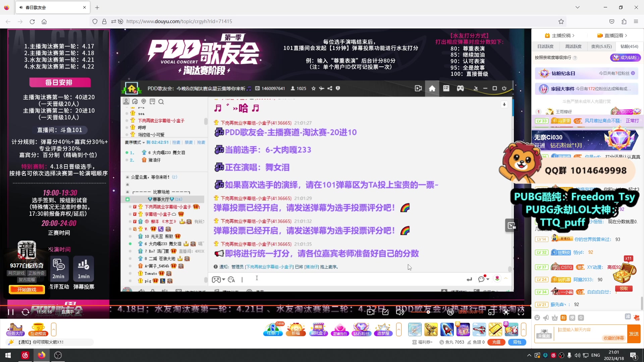
Task: Open the 任意门 activity icon
Action: [x=273, y=329]
